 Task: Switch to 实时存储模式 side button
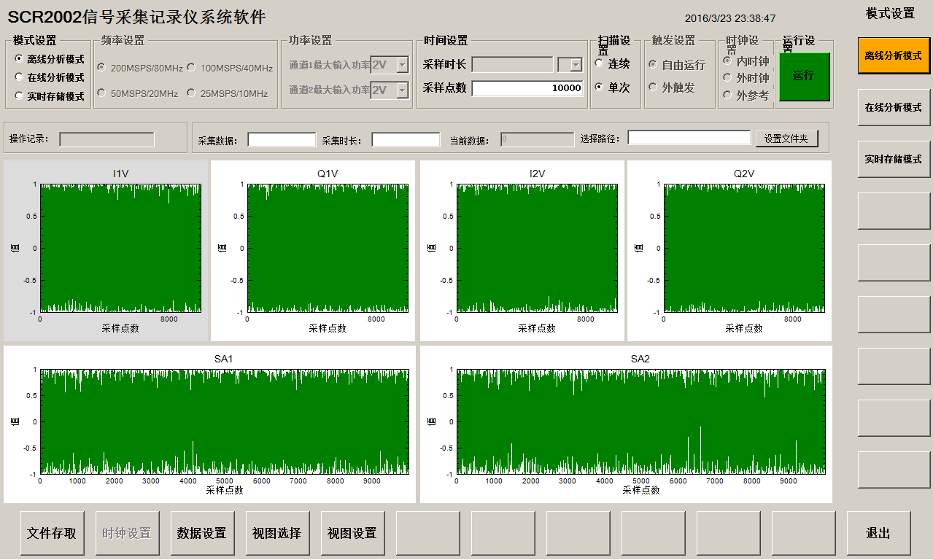[x=893, y=159]
